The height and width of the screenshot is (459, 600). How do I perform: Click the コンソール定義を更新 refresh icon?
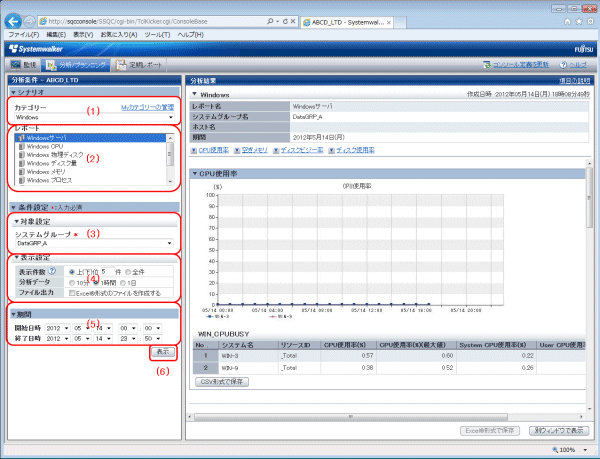pyautogui.click(x=487, y=65)
